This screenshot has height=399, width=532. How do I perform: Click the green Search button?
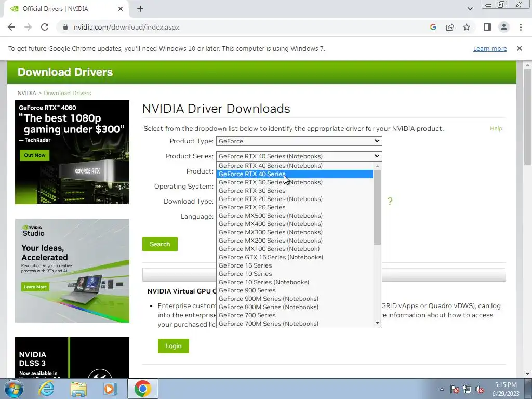(160, 244)
